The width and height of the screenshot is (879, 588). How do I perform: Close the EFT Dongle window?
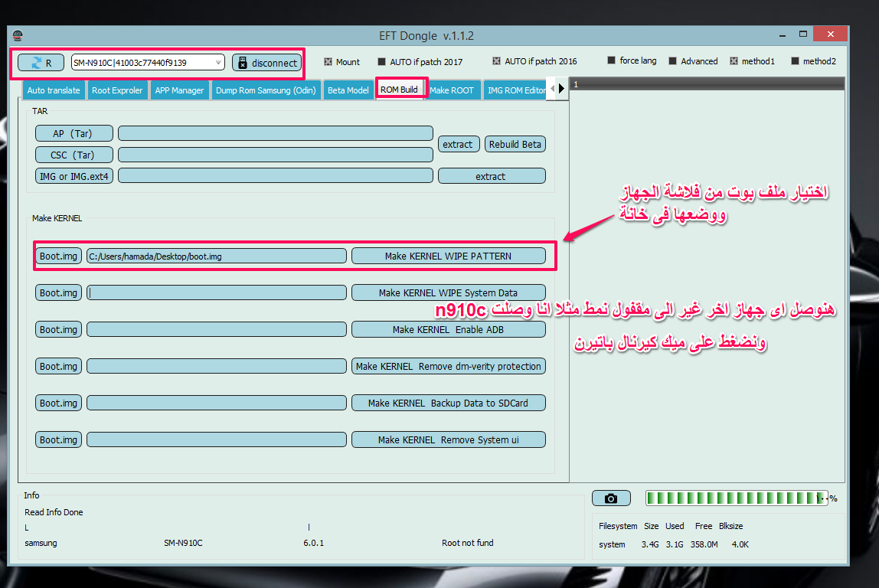click(830, 34)
